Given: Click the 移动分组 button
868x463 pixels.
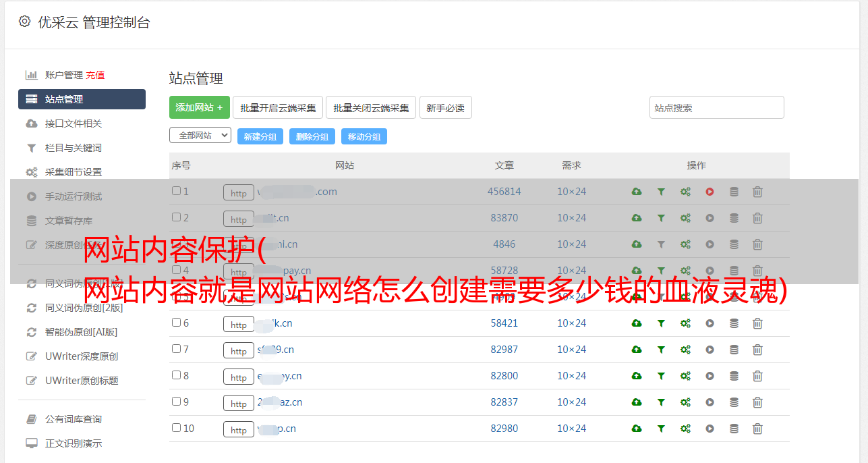Looking at the screenshot, I should tap(364, 136).
